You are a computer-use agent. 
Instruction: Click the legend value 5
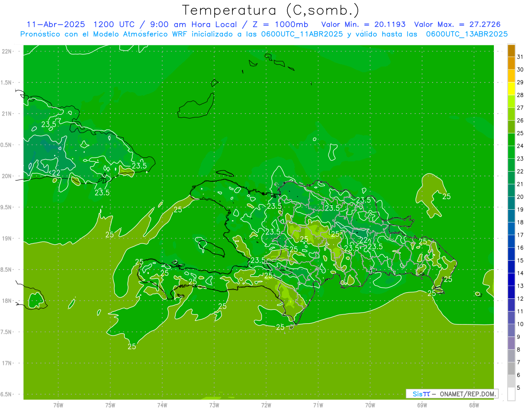click(x=519, y=388)
